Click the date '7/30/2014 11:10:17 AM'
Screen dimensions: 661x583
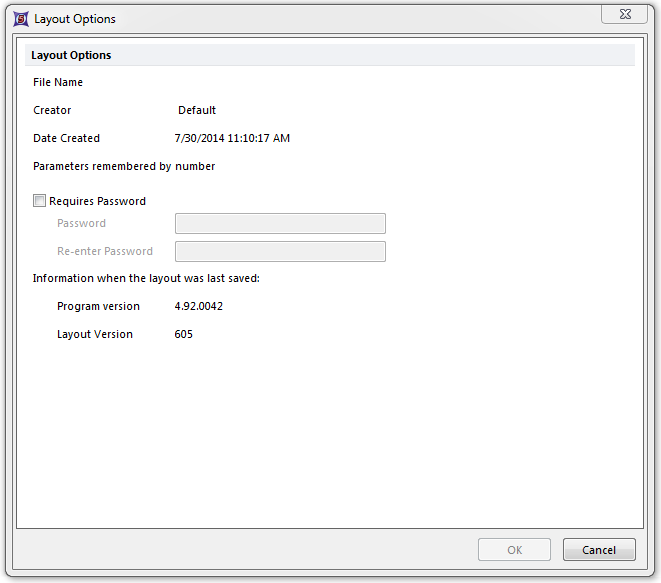[232, 138]
